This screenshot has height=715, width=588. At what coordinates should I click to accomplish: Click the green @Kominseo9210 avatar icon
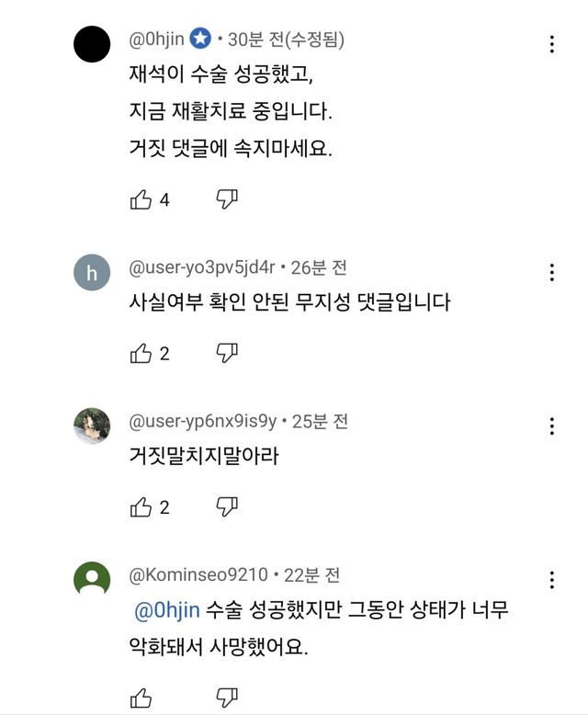(x=92, y=579)
